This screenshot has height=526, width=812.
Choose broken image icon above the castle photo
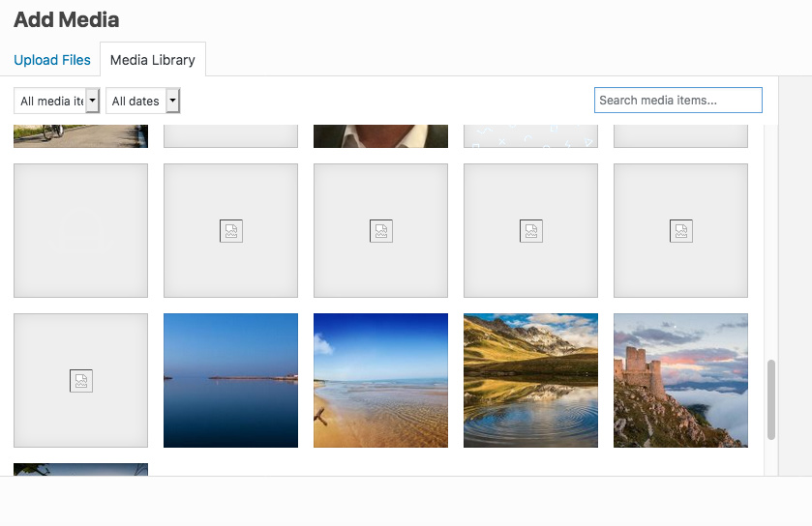pyautogui.click(x=680, y=230)
